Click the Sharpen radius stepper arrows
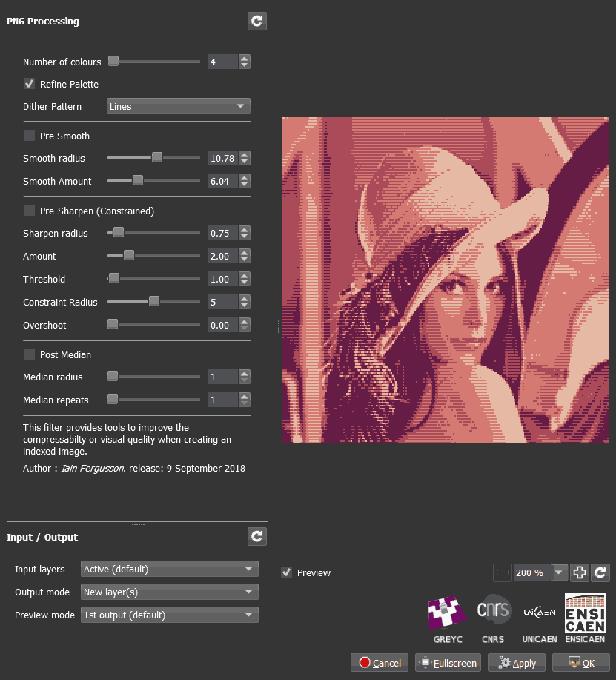This screenshot has height=680, width=616. (x=245, y=233)
